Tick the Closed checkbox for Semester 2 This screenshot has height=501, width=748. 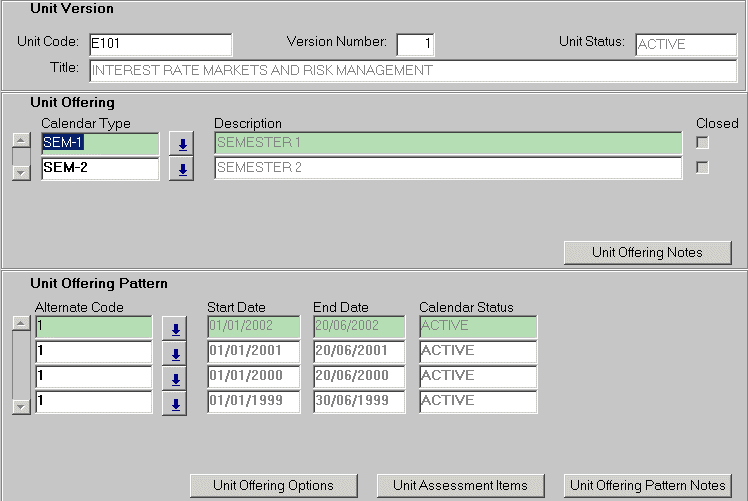(702, 168)
